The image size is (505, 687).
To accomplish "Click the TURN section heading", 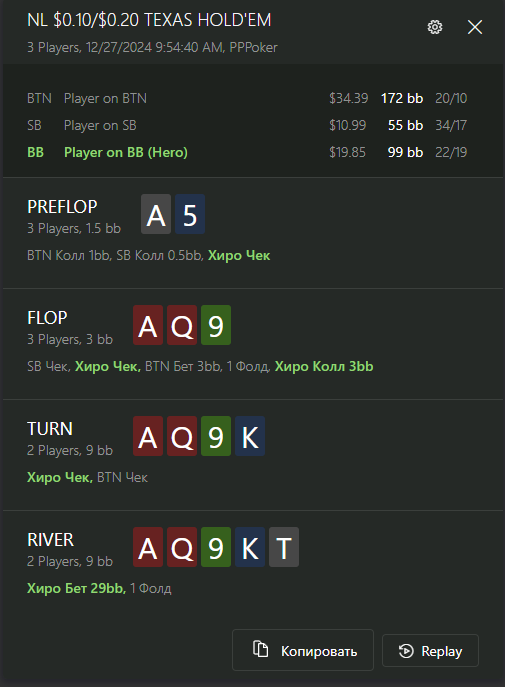I will coord(50,428).
